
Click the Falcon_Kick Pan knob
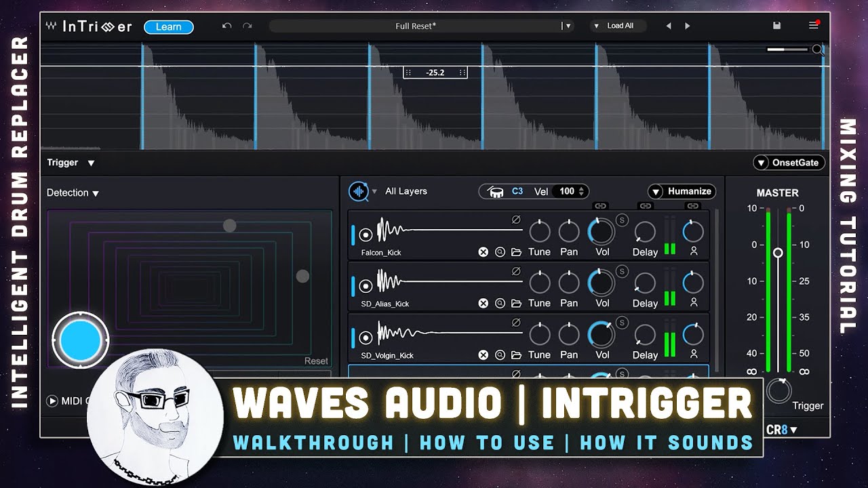coord(569,232)
